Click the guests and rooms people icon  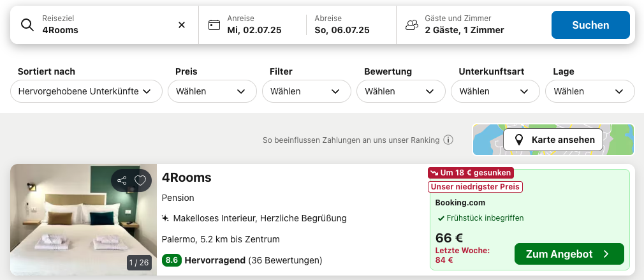point(411,25)
